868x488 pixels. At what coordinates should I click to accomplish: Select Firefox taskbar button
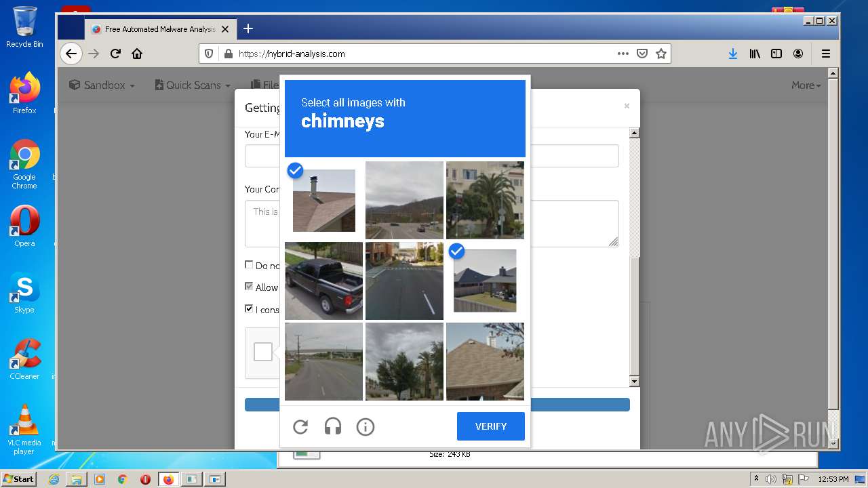pos(168,479)
